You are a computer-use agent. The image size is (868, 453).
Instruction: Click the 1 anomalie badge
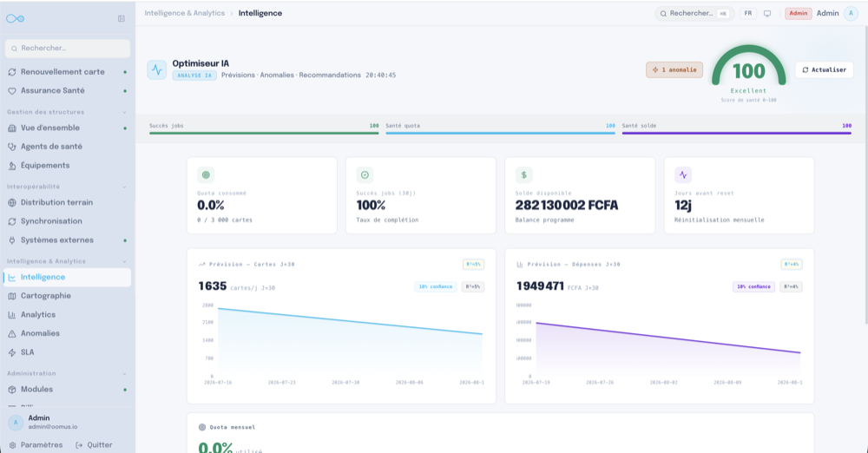click(674, 69)
